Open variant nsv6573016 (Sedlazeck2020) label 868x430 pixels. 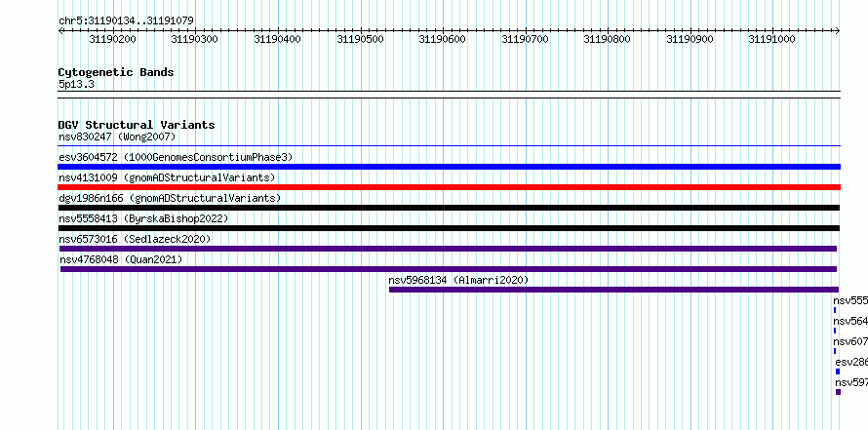click(x=135, y=239)
